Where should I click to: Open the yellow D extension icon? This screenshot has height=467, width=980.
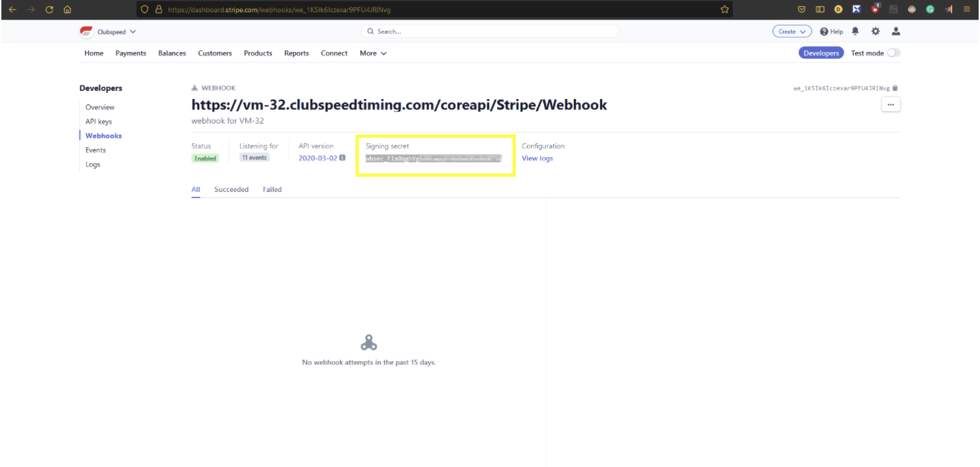click(838, 10)
